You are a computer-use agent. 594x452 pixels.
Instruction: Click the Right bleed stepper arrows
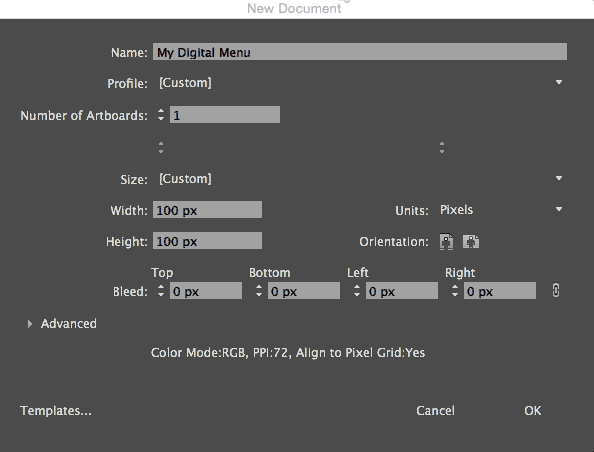[x=455, y=291]
